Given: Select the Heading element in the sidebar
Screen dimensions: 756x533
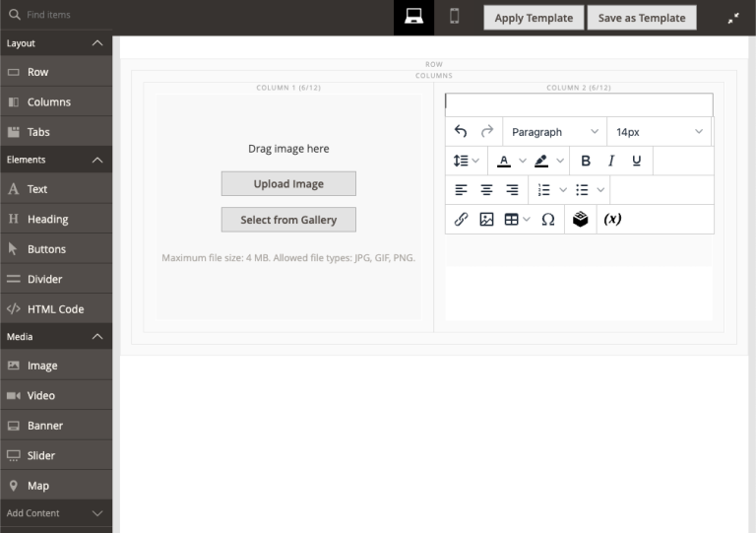Looking at the screenshot, I should (x=47, y=219).
